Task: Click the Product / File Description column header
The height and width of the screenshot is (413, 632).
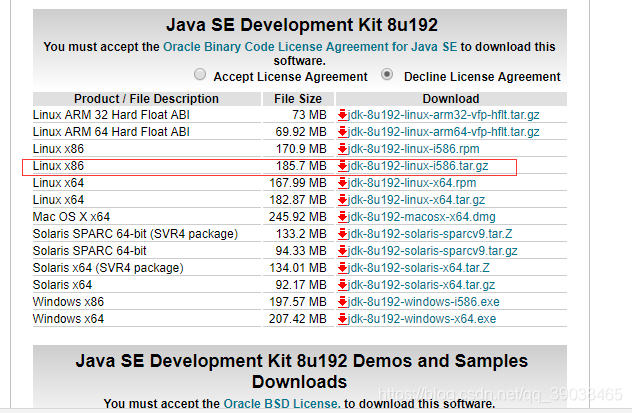Action: point(146,99)
